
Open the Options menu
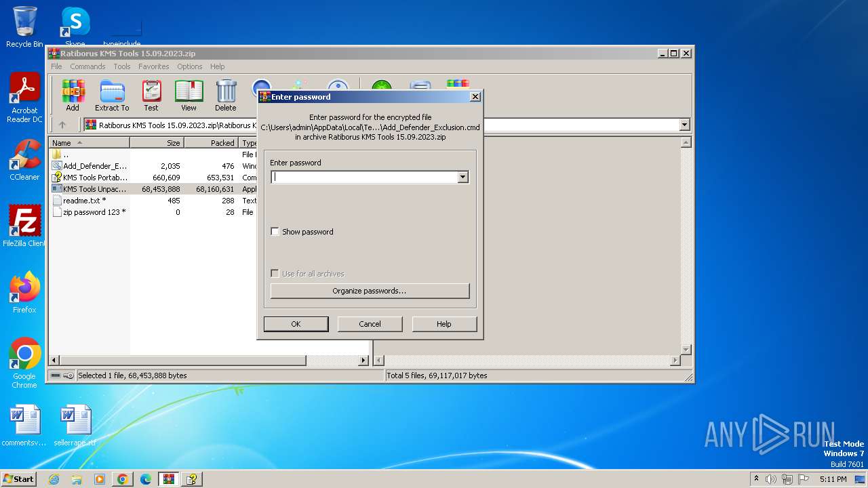click(x=190, y=66)
